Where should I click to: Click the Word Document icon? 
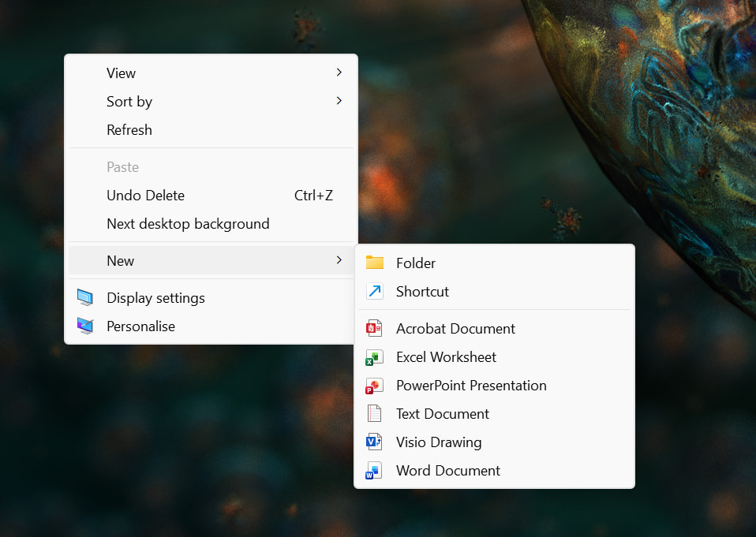click(x=374, y=471)
